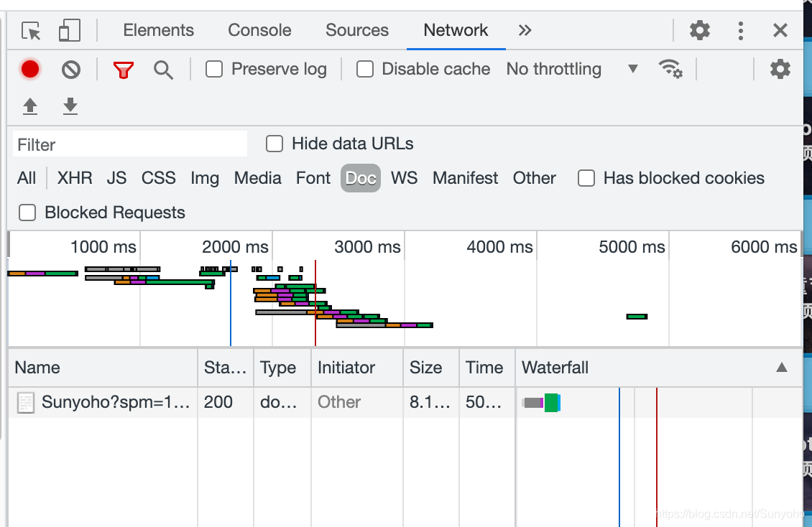
Task: Sort by the Type column header
Action: tap(282, 368)
